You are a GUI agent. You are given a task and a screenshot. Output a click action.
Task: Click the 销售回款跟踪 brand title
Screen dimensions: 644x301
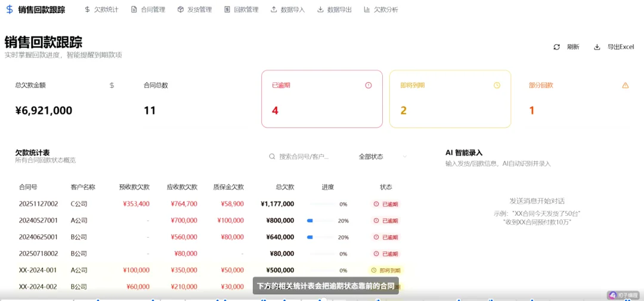pyautogui.click(x=42, y=10)
